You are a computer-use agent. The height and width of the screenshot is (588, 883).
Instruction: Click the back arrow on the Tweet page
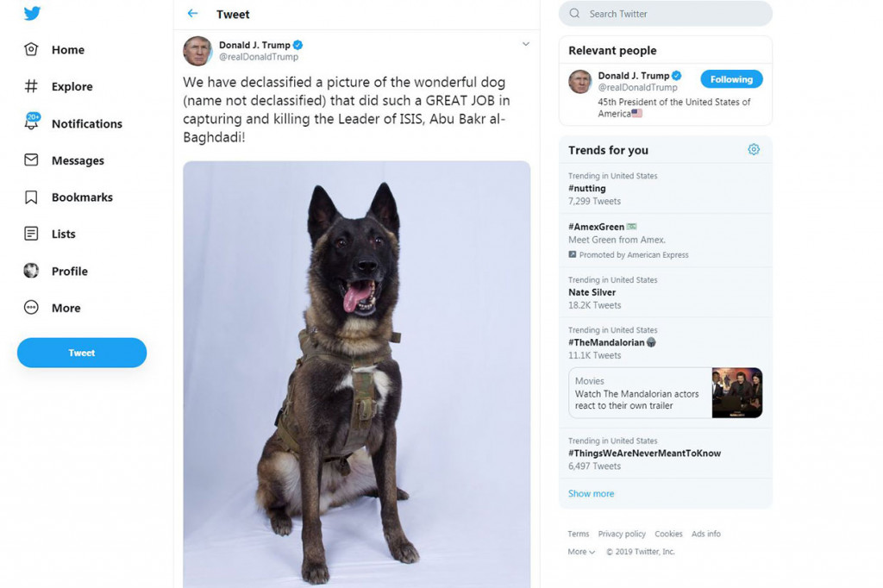191,14
